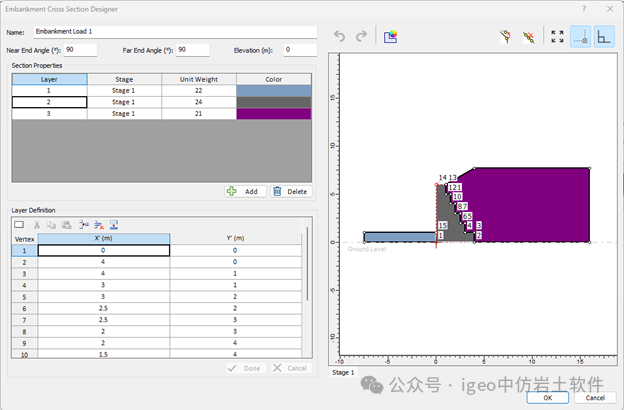Viewport: 624px width, 410px height.
Task: Select layer 3 cell in Section Properties
Action: pyautogui.click(x=49, y=114)
